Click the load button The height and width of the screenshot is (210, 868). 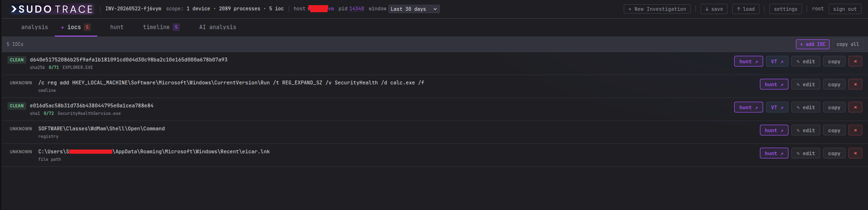[x=746, y=9]
